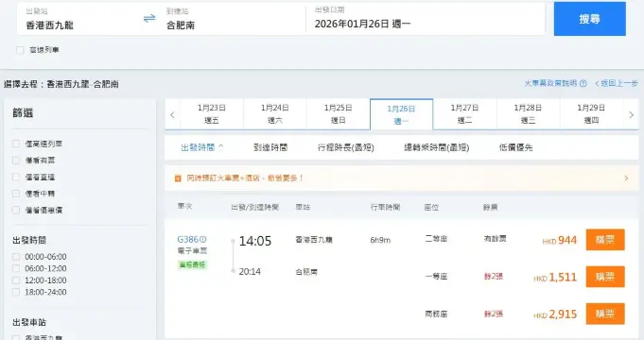The width and height of the screenshot is (644, 340).
Task: Select the 1月24日 date tab
Action: [x=275, y=114]
